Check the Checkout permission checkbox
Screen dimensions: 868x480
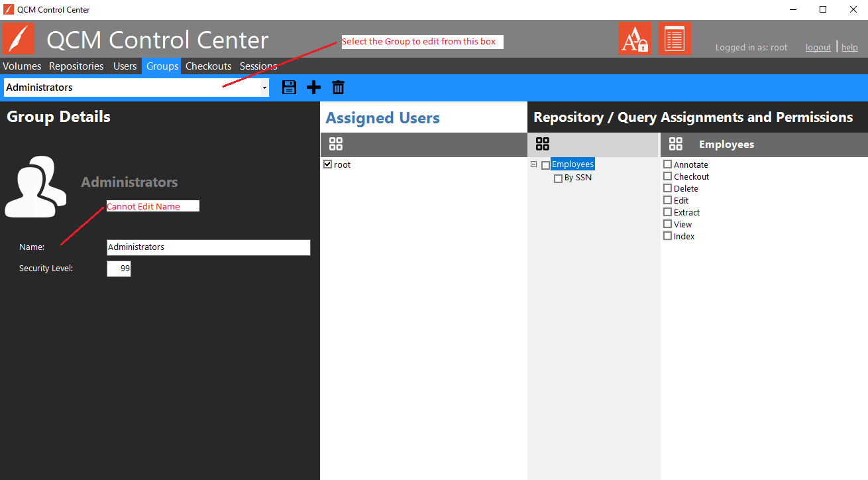[x=668, y=176]
